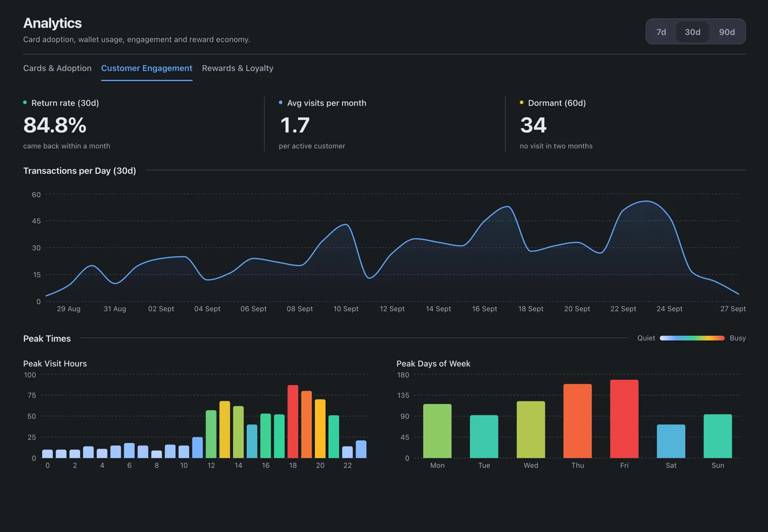Click the 'came back within a month' caption
The width and height of the screenshot is (768, 532).
(67, 146)
